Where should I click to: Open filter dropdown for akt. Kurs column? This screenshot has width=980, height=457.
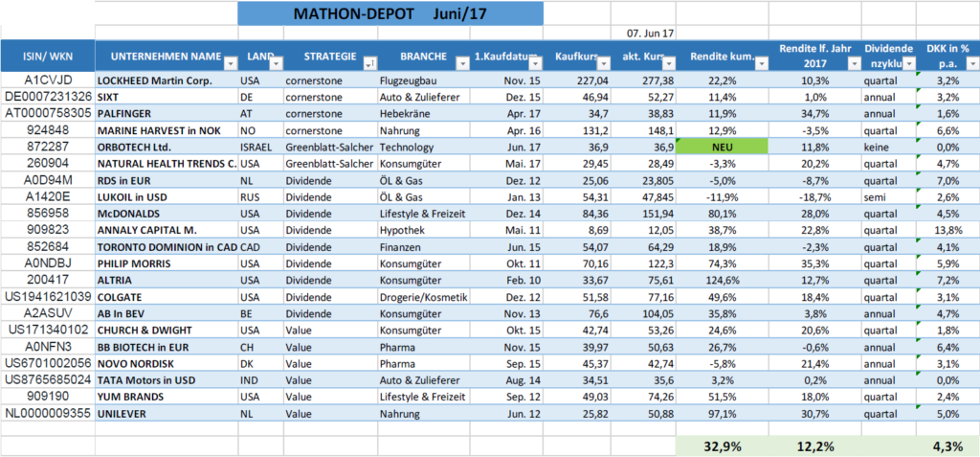tap(669, 63)
